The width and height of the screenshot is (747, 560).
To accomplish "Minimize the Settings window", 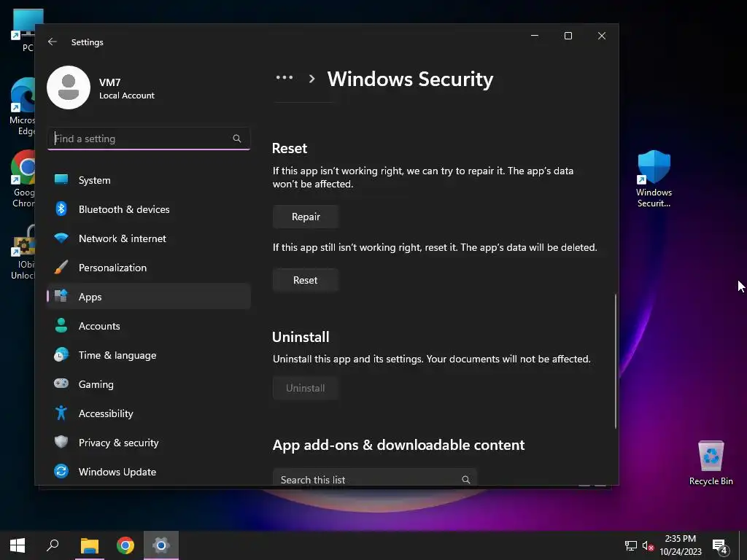I will pyautogui.click(x=535, y=36).
